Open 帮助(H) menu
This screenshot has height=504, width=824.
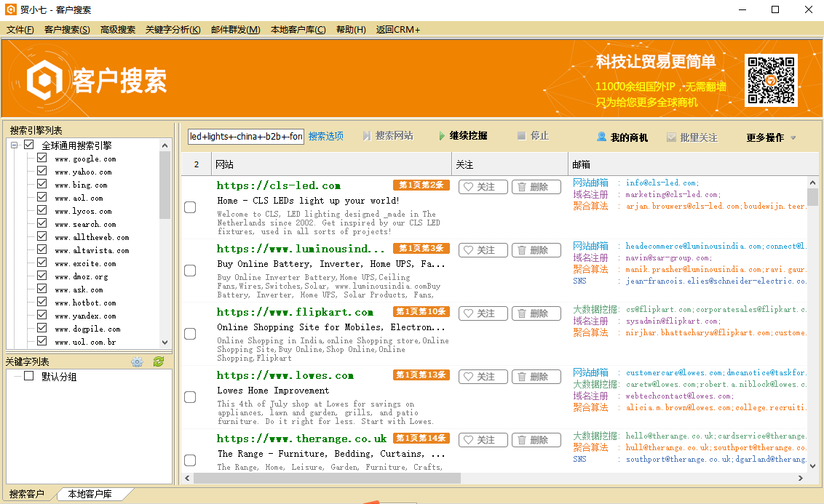click(351, 29)
